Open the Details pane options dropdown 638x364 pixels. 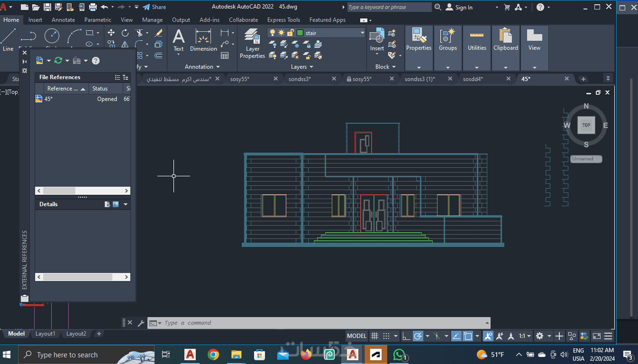click(125, 204)
